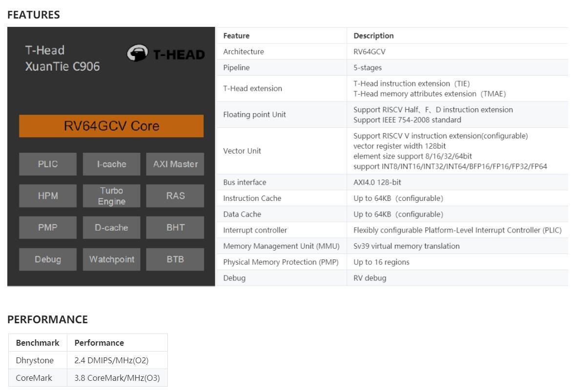Click the orange RV64GCV Core bar

[111, 126]
